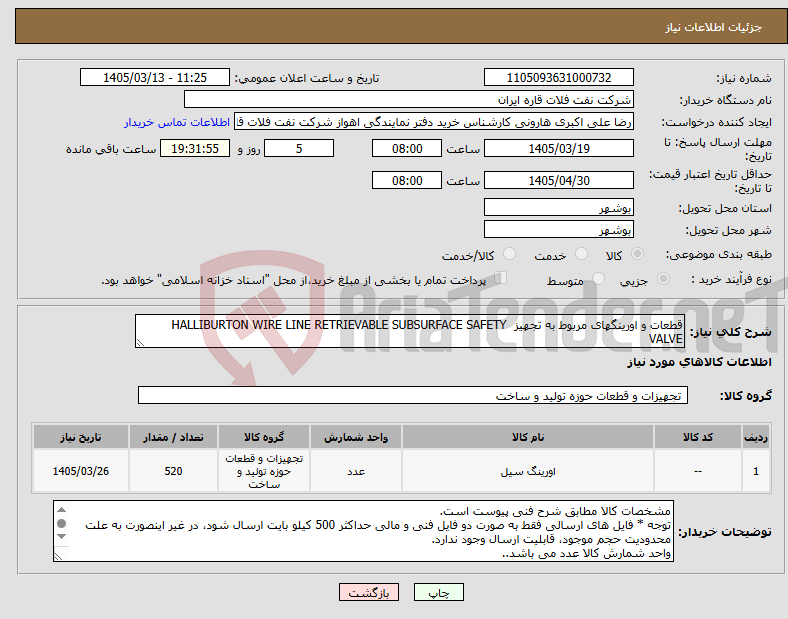Click the delivery province بوشهر field
The image size is (788, 619).
pos(558,208)
